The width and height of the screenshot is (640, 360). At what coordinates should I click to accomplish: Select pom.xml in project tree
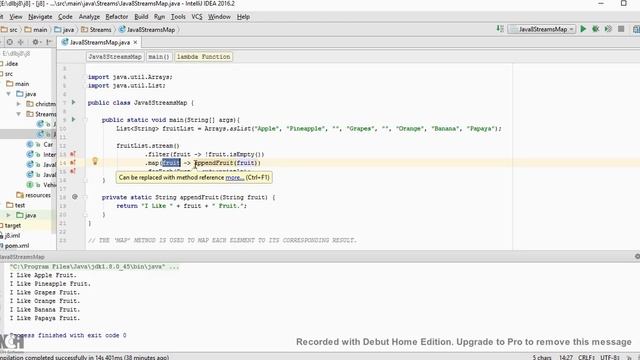click(x=15, y=246)
